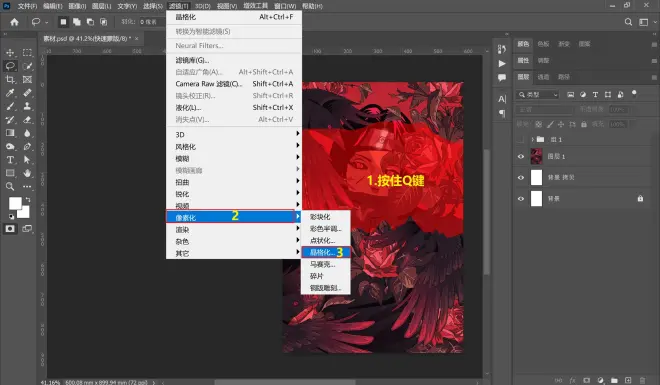
Task: Switch to the 色板 panel tab
Action: pyautogui.click(x=543, y=44)
